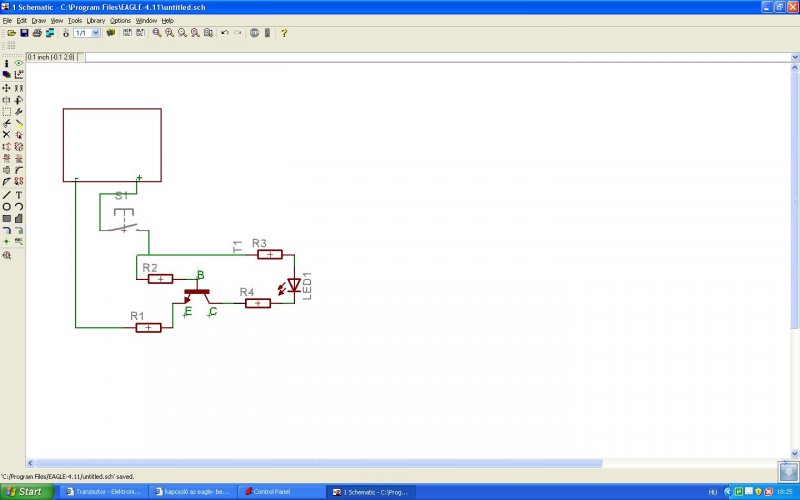The height and width of the screenshot is (500, 800).
Task: Click the Redo arrow icon
Action: click(x=238, y=33)
